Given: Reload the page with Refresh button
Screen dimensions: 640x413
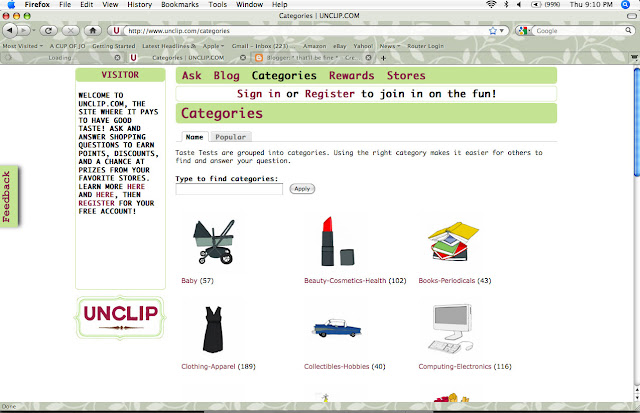Looking at the screenshot, I should (48, 30).
